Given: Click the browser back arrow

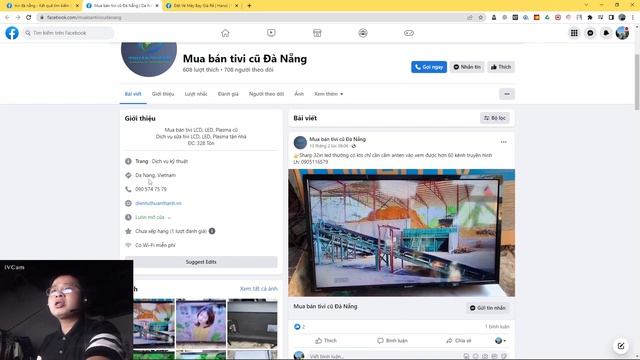Looking at the screenshot, I should tap(7, 18).
